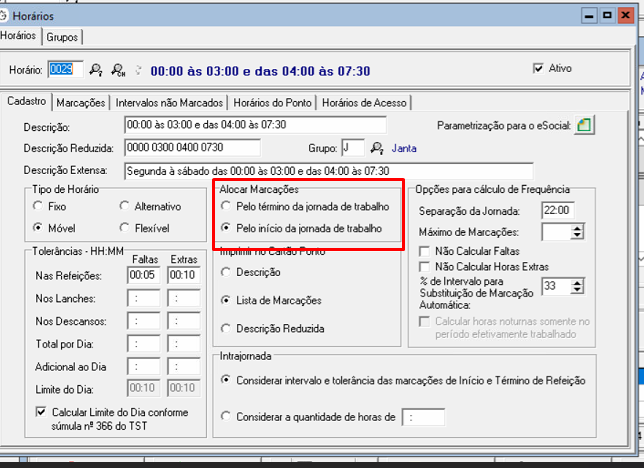Viewport: 644px width, 468px height.
Task: Choose the Flexível schedule type option
Action: click(x=125, y=228)
